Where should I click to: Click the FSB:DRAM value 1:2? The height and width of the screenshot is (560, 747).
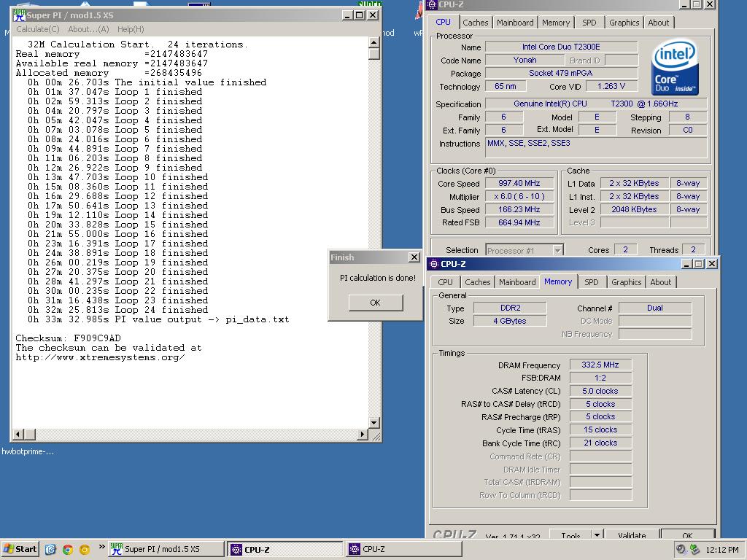coord(600,378)
